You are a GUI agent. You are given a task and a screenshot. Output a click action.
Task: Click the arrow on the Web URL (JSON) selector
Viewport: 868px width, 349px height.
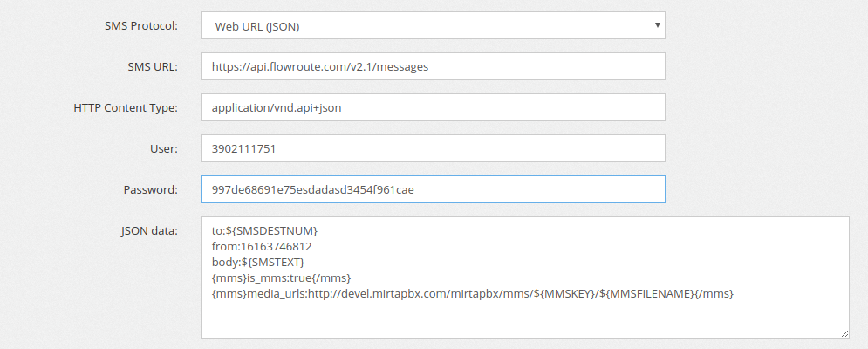[656, 25]
